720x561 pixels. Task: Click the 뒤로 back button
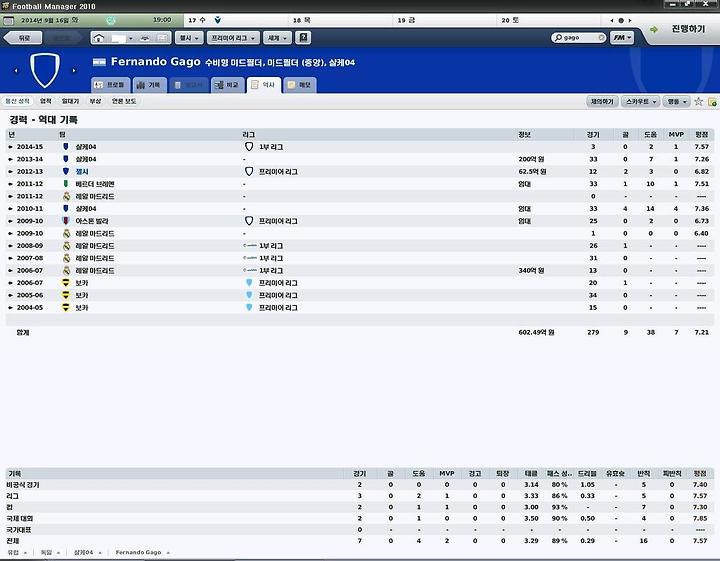23,38
